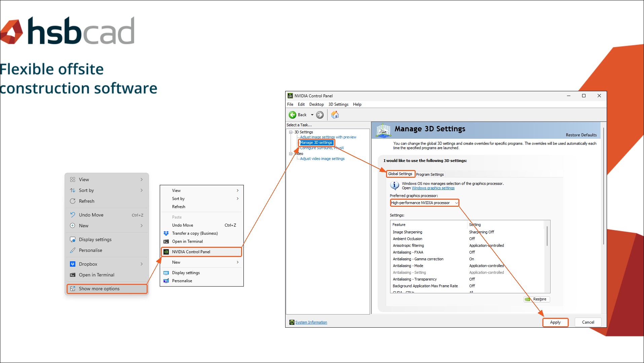
Task: Select Manage 3D settings tree item
Action: 316,142
